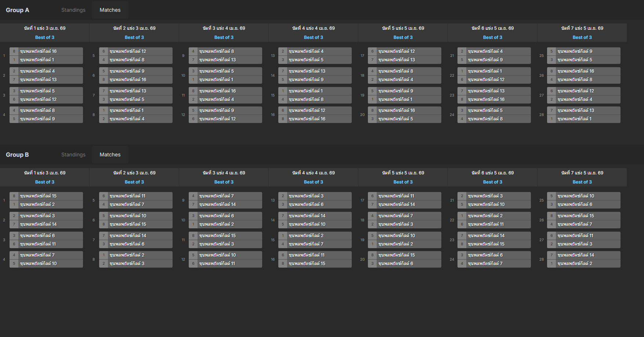Open Group A นัดที่ 3 round header

224,28
